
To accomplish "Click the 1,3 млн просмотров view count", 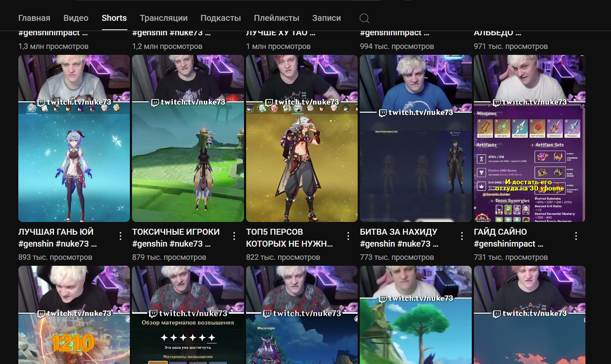I will (53, 46).
